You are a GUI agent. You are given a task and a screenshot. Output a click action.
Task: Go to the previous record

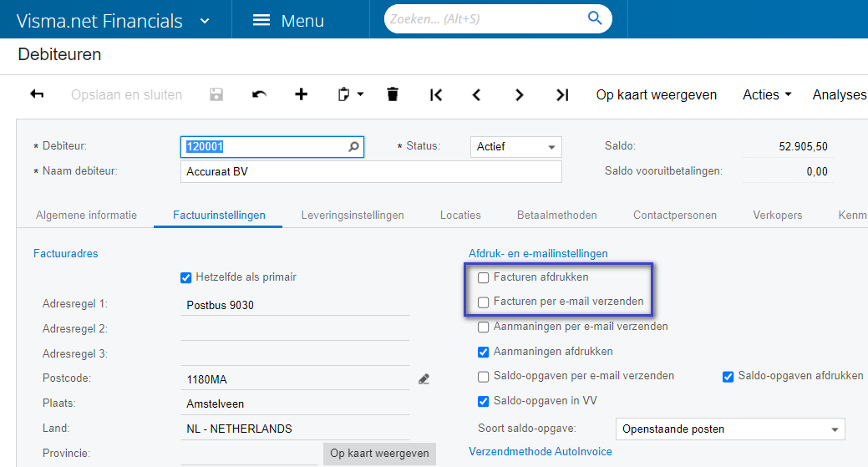(477, 95)
